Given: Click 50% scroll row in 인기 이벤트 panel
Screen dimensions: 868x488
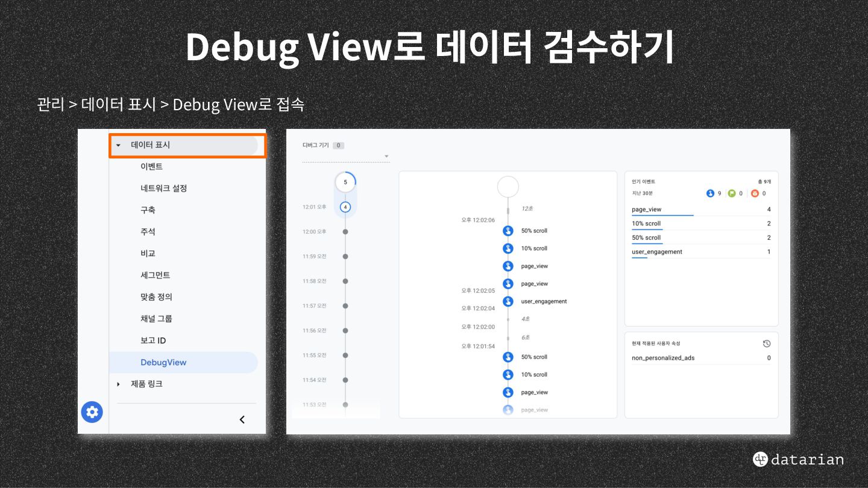Looking at the screenshot, I should pos(701,238).
